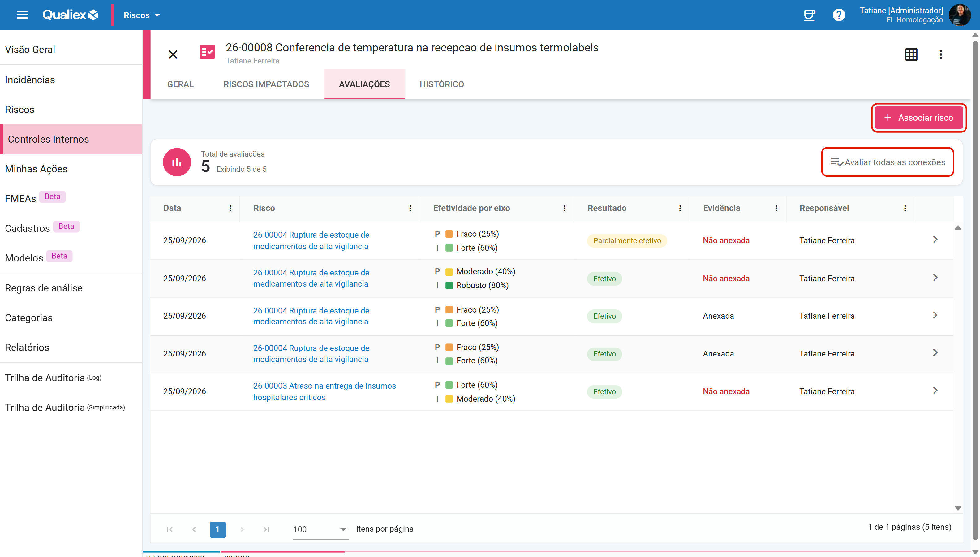Close the control detail with the X icon
The image size is (980, 557).
pos(173,54)
